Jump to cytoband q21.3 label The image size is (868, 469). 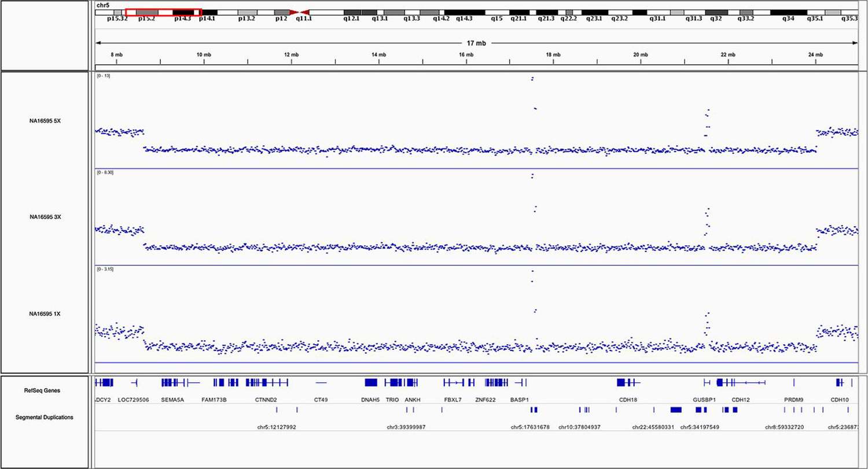tap(546, 19)
